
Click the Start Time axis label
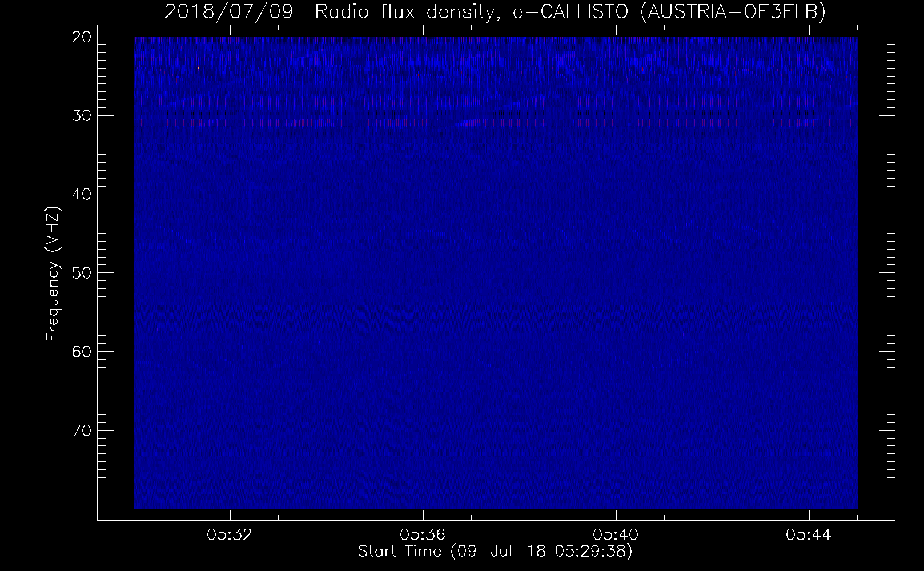(x=495, y=552)
